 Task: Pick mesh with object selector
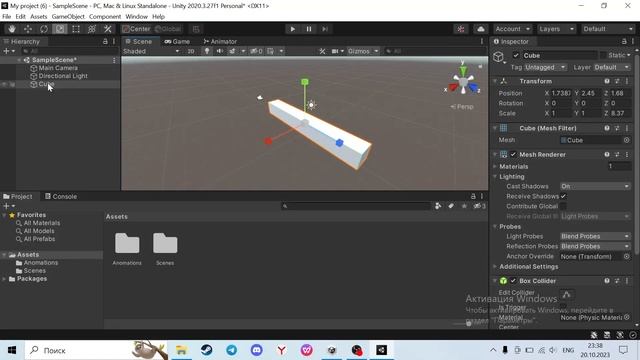(x=627, y=140)
